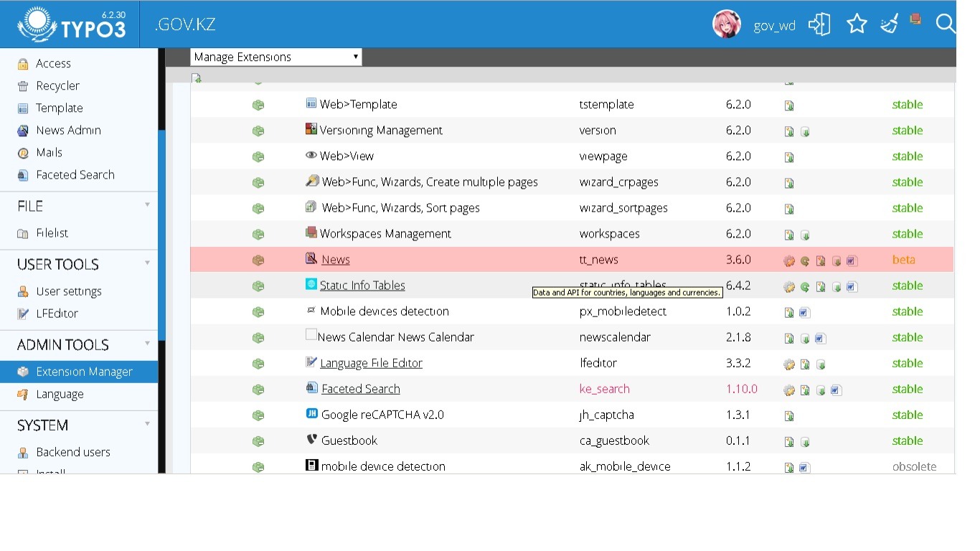Deactivate the Google reCAPTCHA v2.0 extension
This screenshot has width=980, height=551.
pyautogui.click(x=258, y=415)
